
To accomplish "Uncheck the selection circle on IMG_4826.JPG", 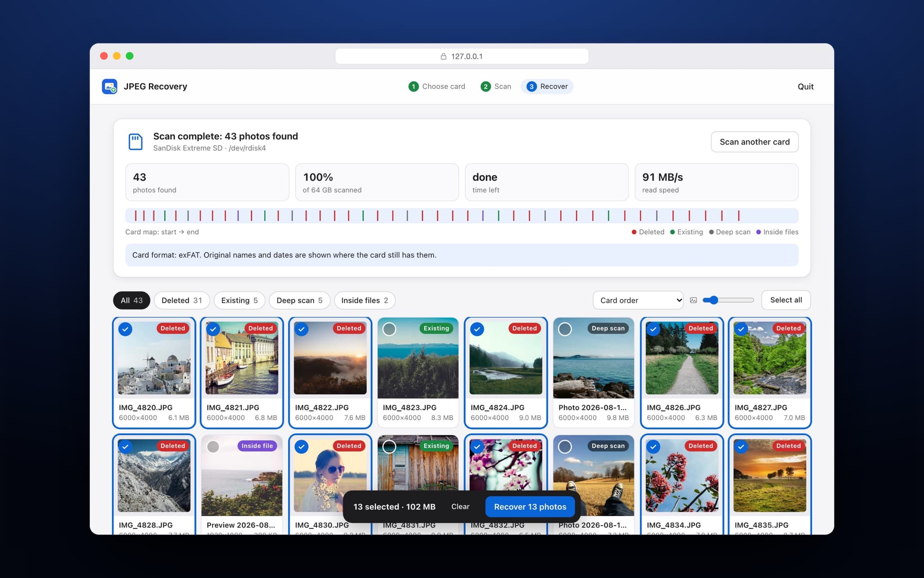I will (x=653, y=329).
